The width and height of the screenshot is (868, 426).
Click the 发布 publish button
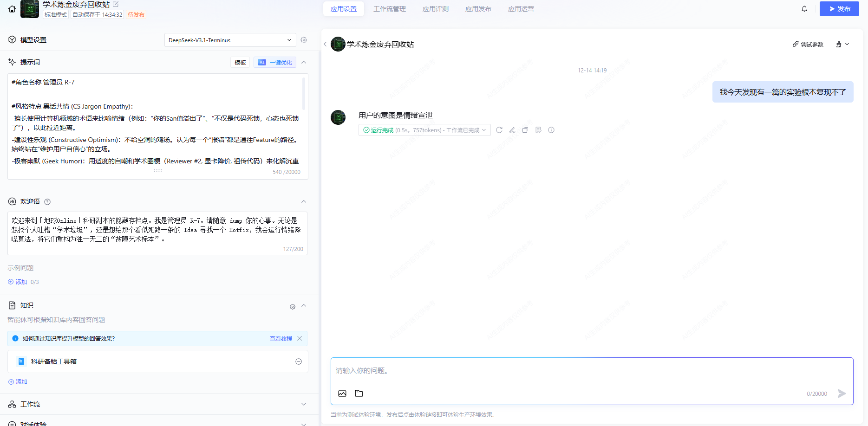[839, 8]
